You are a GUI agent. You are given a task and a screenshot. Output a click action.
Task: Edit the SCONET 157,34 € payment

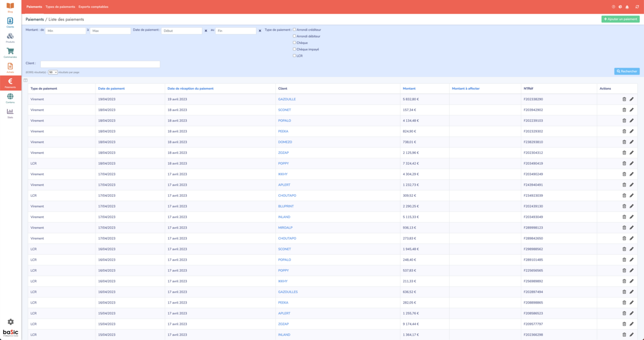pyautogui.click(x=632, y=110)
